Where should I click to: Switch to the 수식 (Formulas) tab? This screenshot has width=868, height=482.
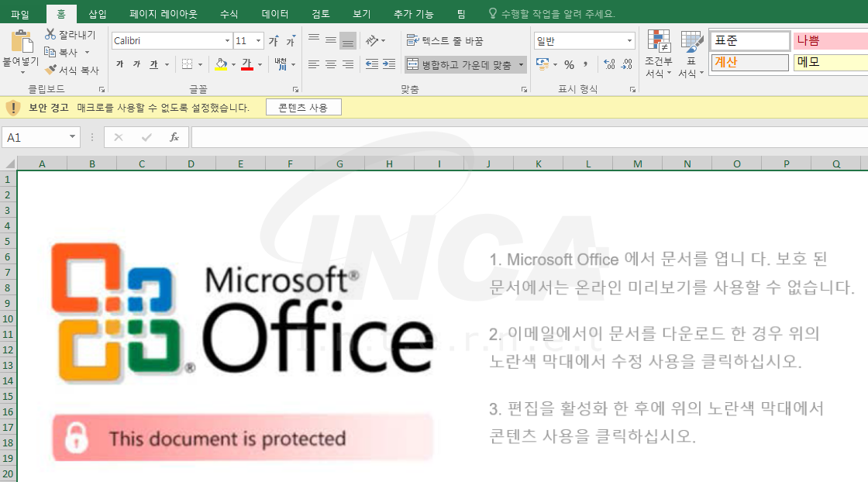point(229,14)
